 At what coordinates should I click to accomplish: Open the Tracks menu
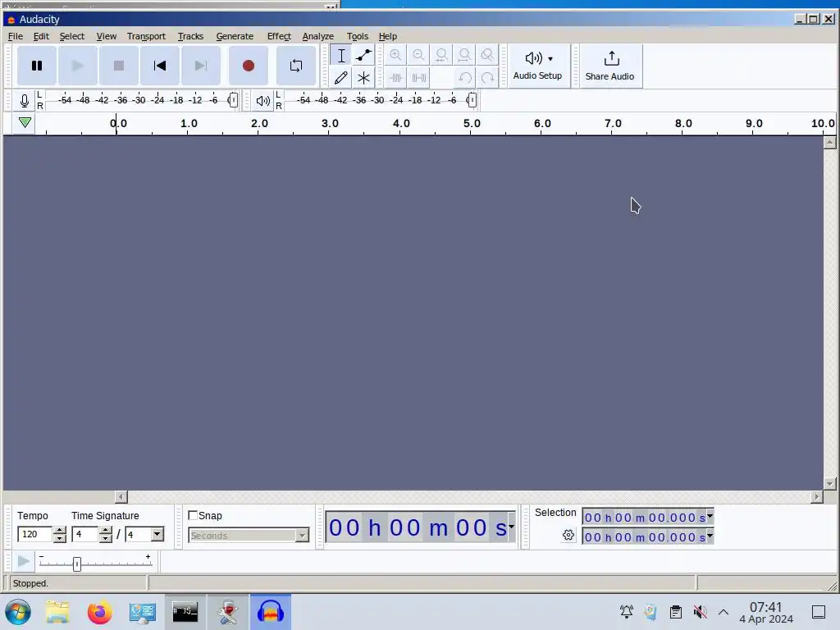tap(190, 36)
